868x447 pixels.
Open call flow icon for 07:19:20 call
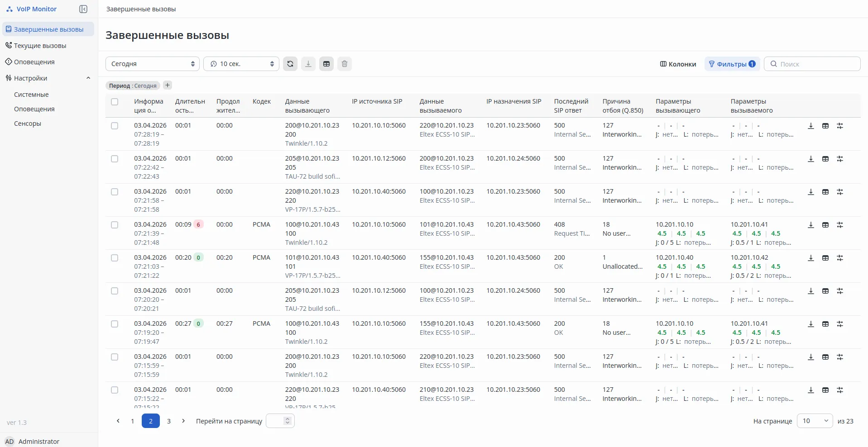pos(840,324)
